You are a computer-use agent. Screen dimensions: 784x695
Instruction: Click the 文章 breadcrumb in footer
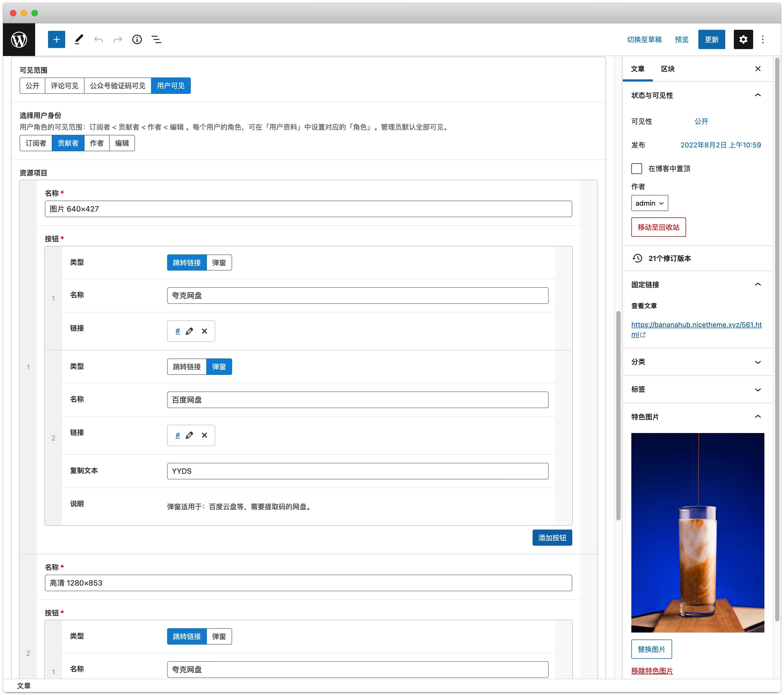click(24, 686)
